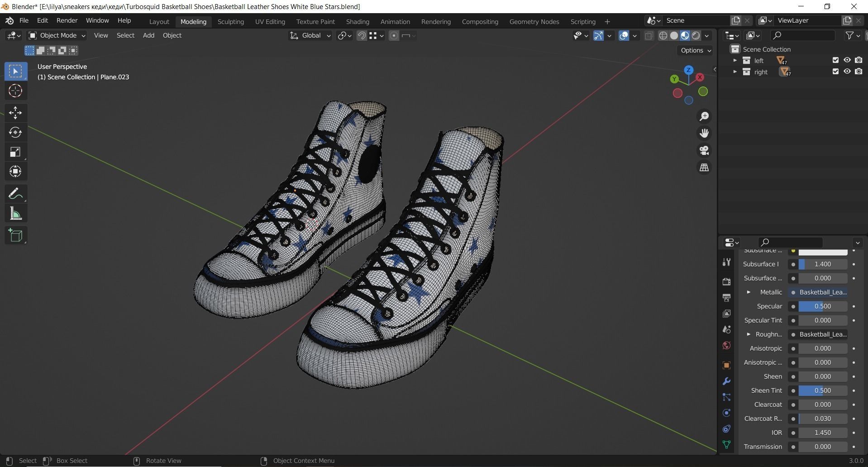Open the viewport Add menu

pos(148,35)
